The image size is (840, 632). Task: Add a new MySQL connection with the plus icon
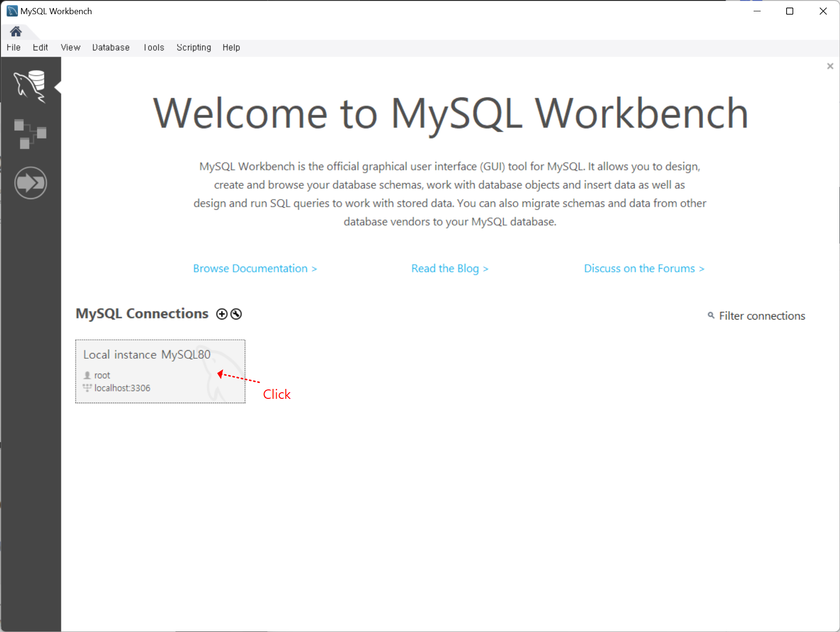[221, 313]
